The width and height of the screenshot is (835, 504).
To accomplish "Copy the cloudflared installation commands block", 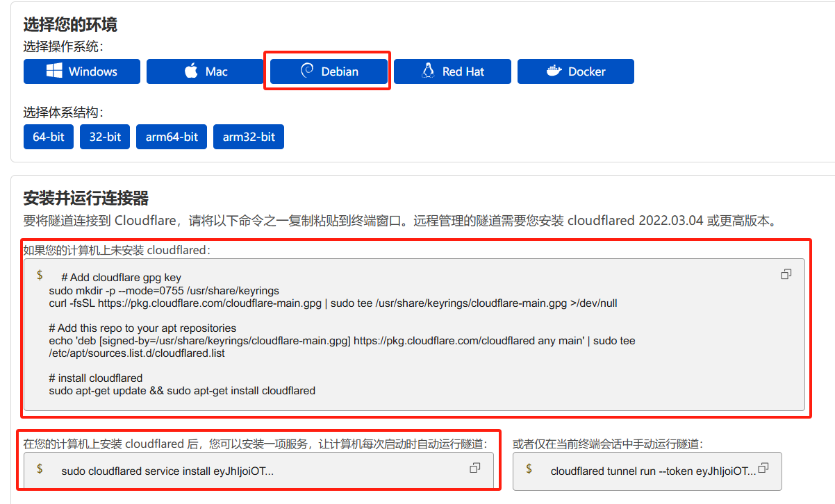I will click(786, 274).
